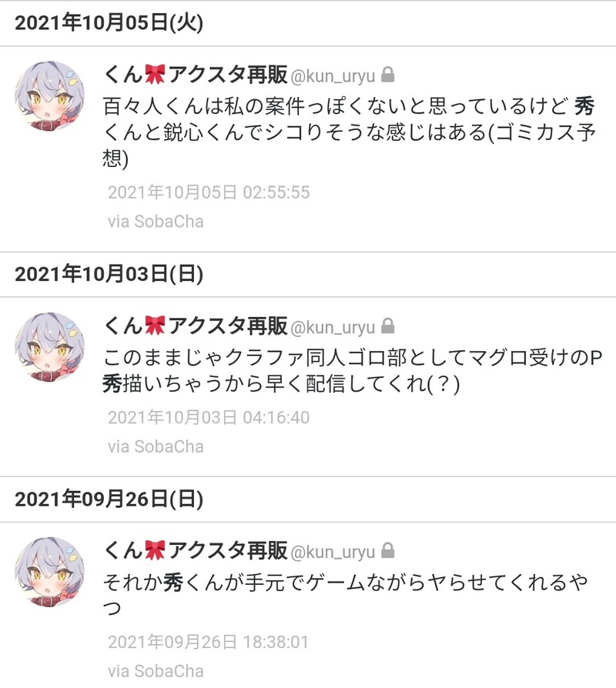616x688 pixels.
Task: Open avatar of the October 5 tweet
Action: (49, 95)
